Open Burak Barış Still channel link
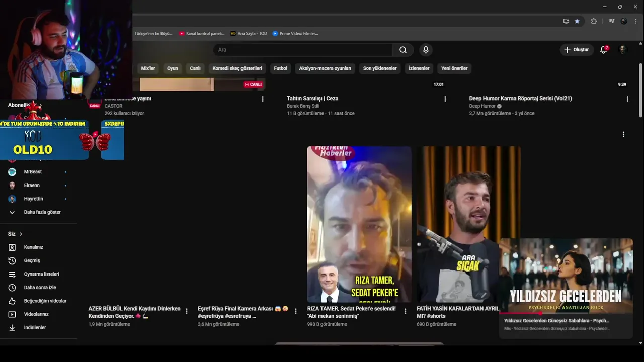Screen dimensions: 644x362 [x=303, y=106]
